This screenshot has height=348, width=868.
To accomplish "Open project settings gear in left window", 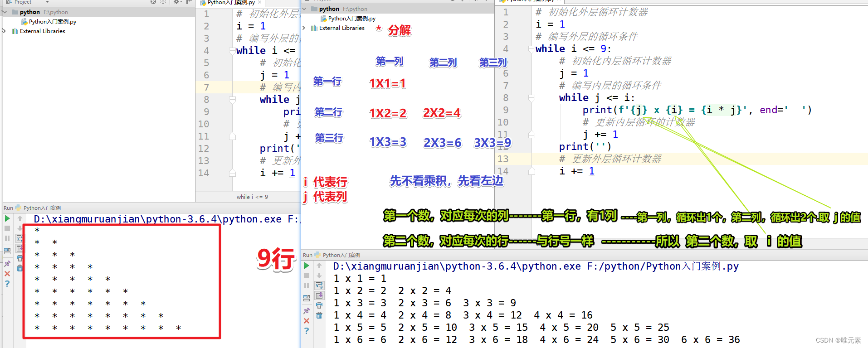I will coord(177,2).
